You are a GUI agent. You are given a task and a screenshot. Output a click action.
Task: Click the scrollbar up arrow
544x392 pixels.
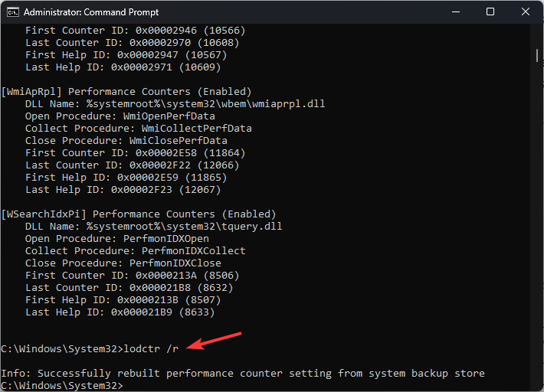click(x=538, y=32)
